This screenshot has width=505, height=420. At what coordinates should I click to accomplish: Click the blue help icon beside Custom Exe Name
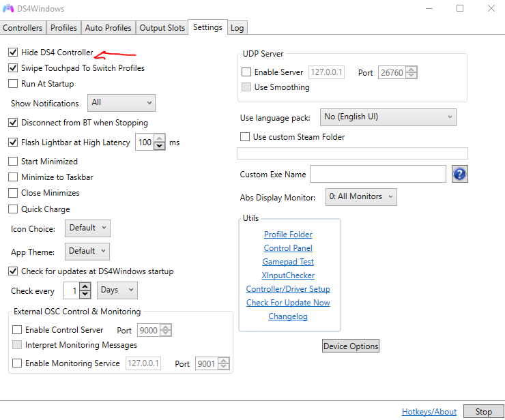tap(460, 175)
